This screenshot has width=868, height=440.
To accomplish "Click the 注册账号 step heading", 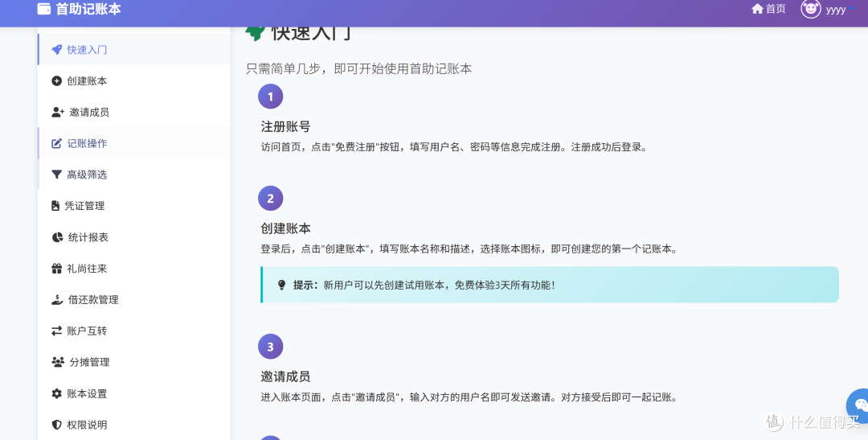I will pos(285,127).
